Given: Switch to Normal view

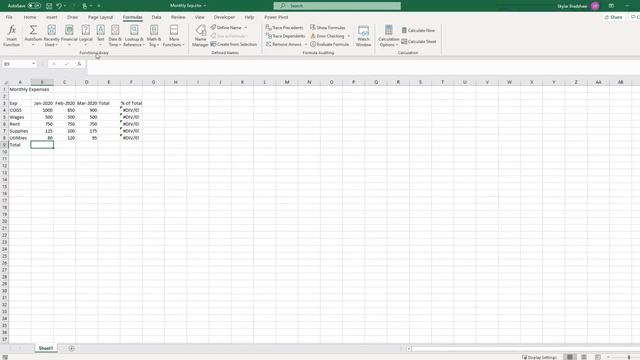Looking at the screenshot, I should 570,357.
